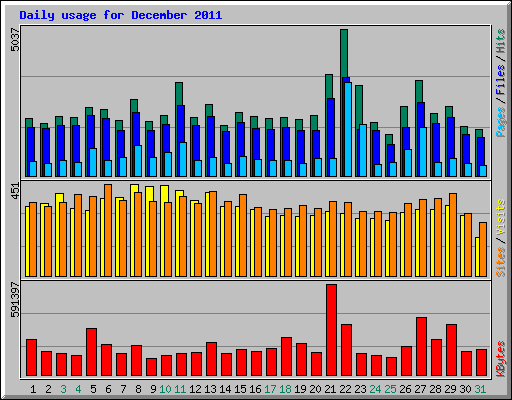Click day label 18 on the x-axis
Screen dimensions: 512x400
pos(285,389)
